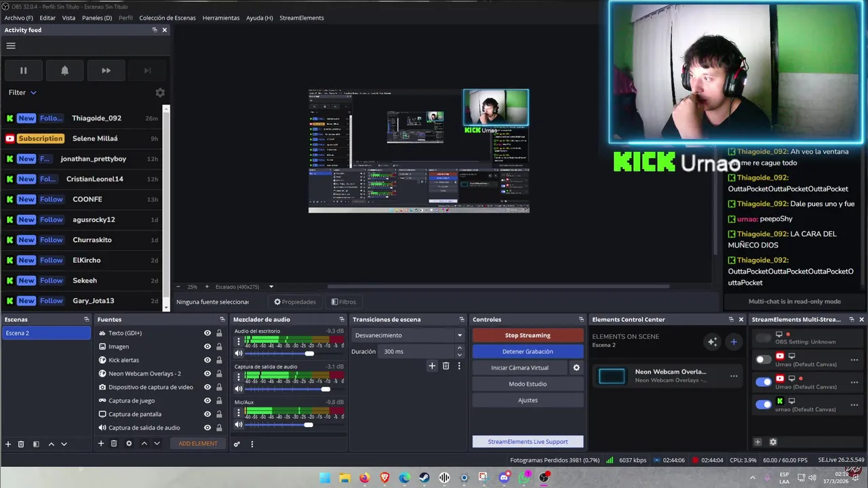This screenshot has width=868, height=488.
Task: Open the Herramientas menu
Action: coord(221,18)
